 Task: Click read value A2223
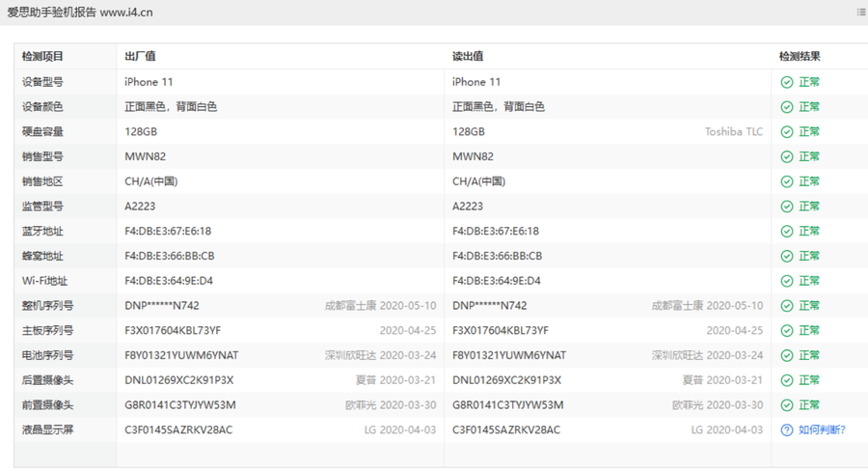468,207
